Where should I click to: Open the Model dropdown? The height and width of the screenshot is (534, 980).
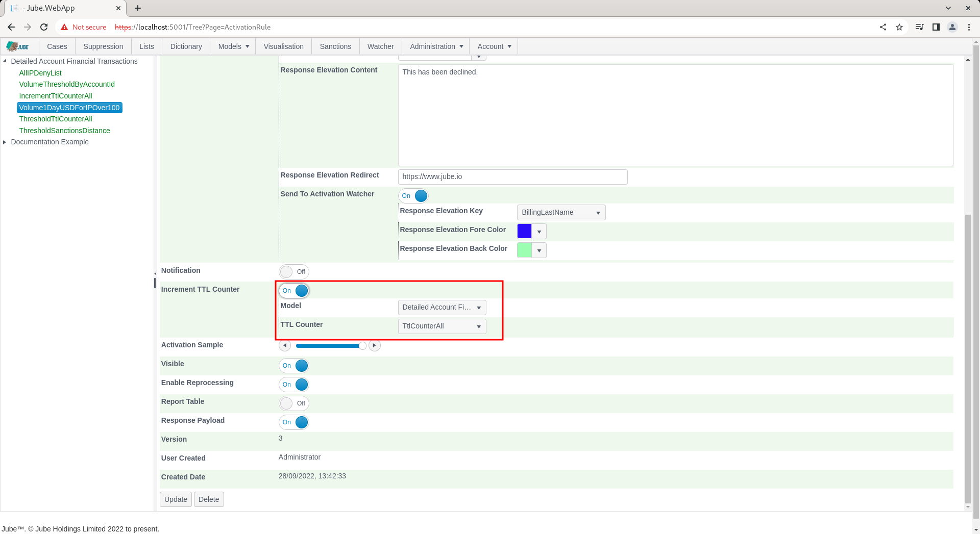pos(442,308)
